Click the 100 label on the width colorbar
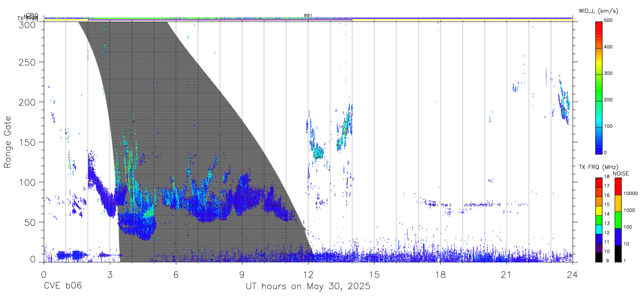The width and height of the screenshot is (644, 297). [x=609, y=126]
